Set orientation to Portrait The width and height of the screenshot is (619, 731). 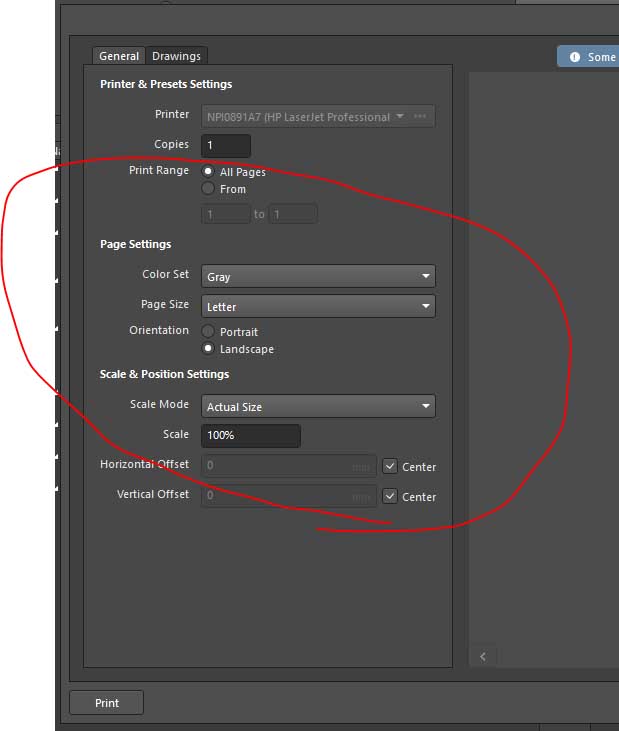[208, 331]
